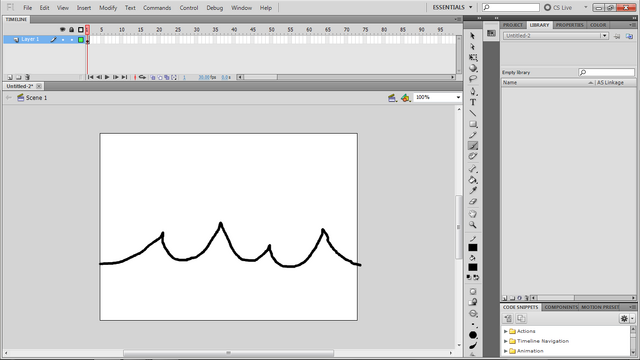The width and height of the screenshot is (640, 360).
Task: Step forward one frame
Action: 116,77
